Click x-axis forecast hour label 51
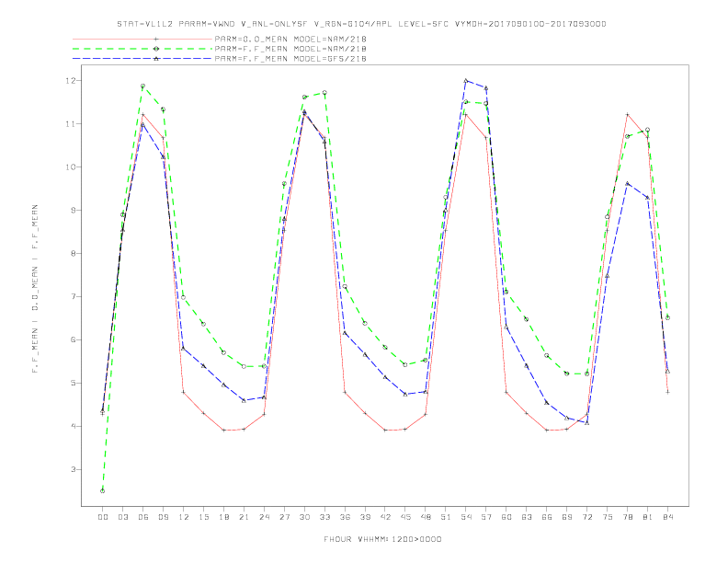This screenshot has height=563, width=728. [x=446, y=517]
